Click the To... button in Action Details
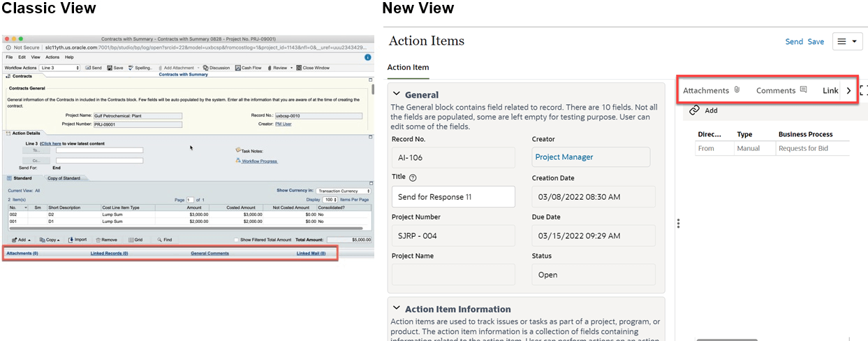The image size is (868, 341). 36,150
